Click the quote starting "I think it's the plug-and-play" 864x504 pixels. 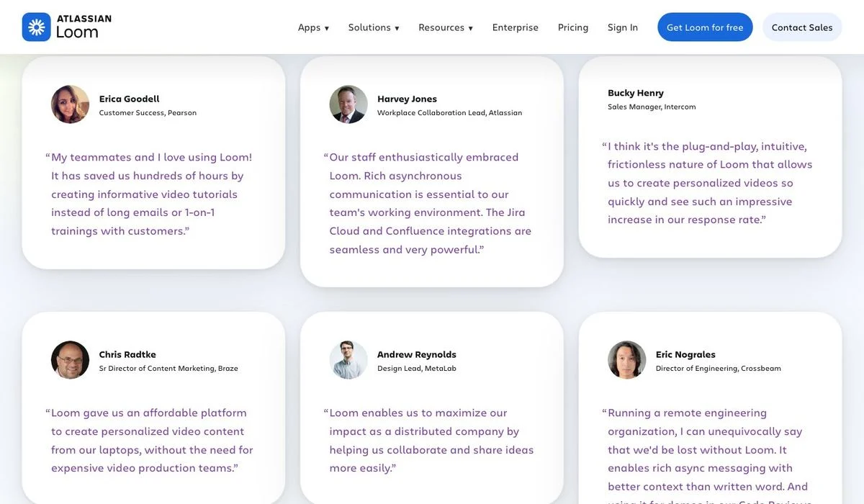click(x=707, y=182)
